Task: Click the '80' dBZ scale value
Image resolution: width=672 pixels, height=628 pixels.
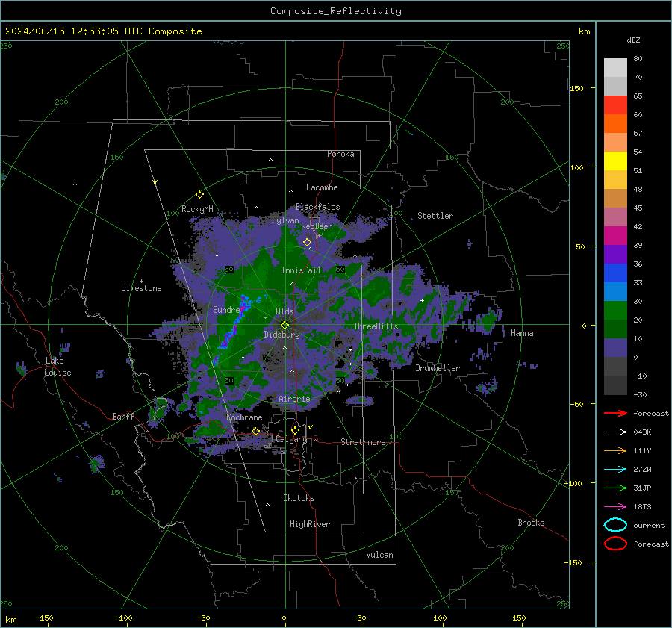Action: pos(638,59)
